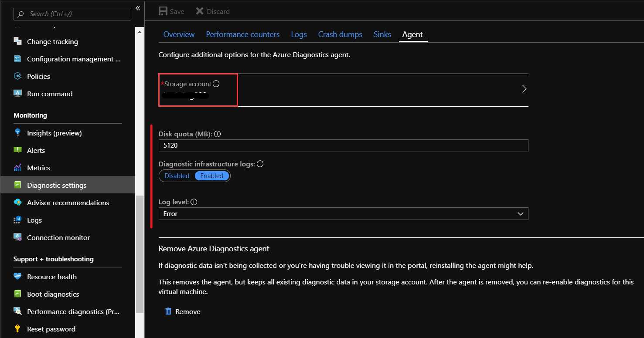Open Diagnostic settings menu item
Screen dimensions: 644x338
68,185
